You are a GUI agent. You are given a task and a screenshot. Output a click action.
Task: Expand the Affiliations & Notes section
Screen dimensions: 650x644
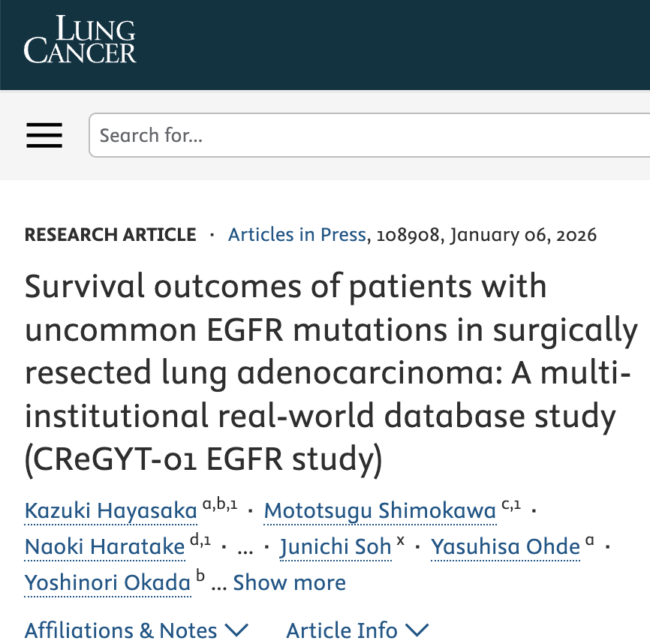tap(136, 630)
